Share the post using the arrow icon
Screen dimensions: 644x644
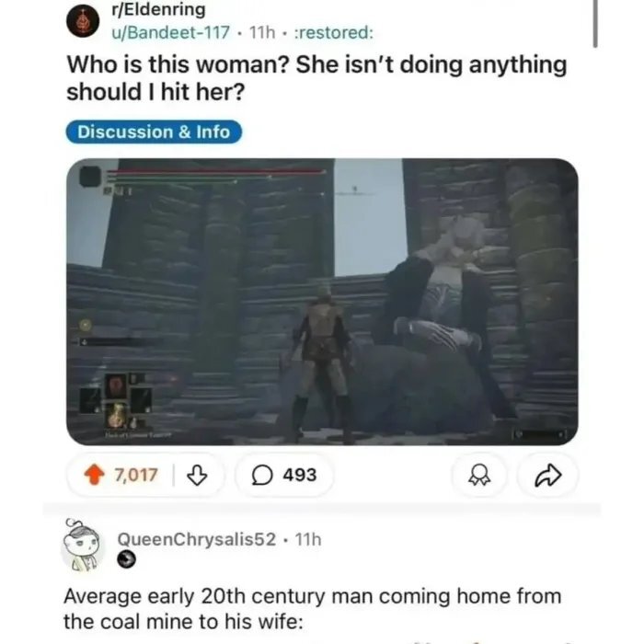548,476
